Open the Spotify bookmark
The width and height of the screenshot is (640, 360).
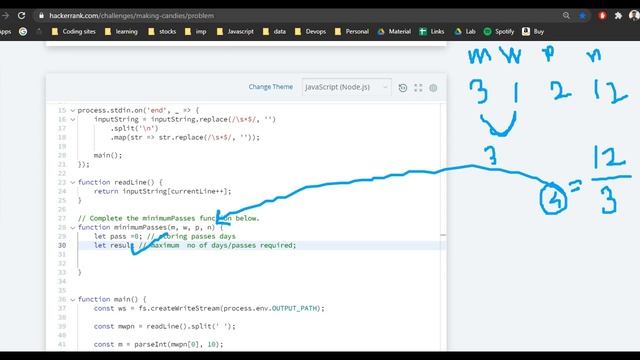(x=499, y=31)
